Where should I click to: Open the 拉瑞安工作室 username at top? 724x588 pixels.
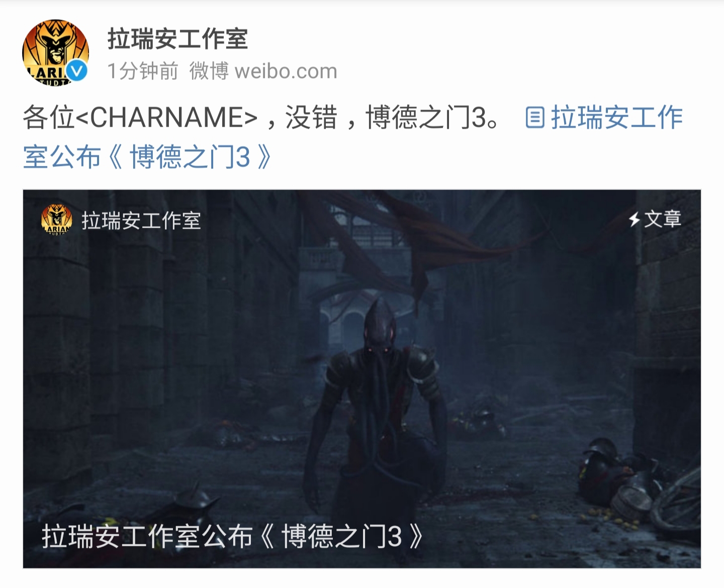click(177, 39)
